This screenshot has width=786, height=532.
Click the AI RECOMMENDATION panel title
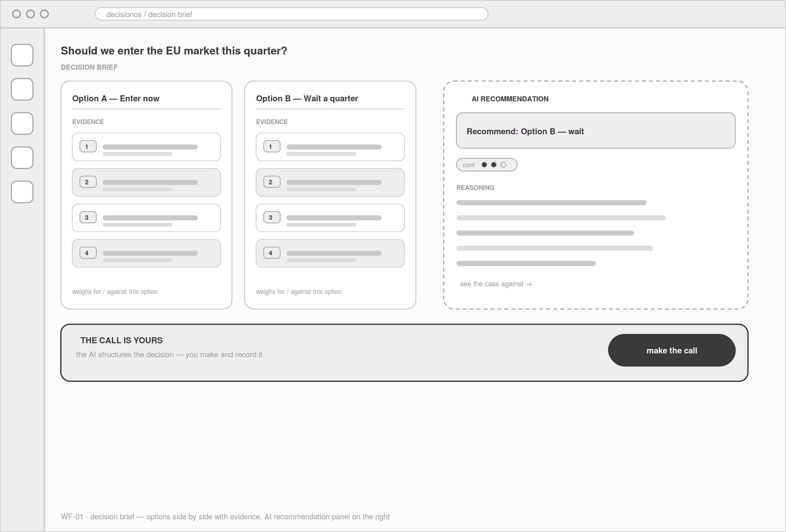tap(510, 99)
